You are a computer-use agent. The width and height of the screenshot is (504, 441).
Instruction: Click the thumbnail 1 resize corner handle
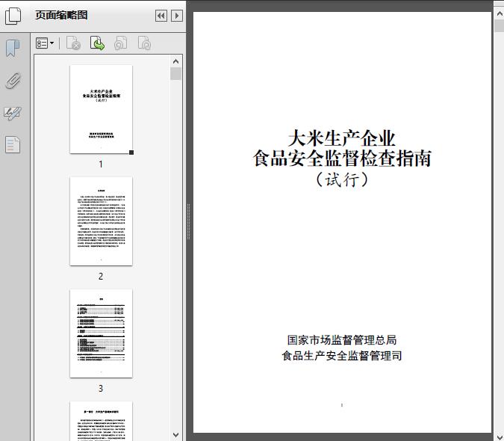(x=131, y=152)
